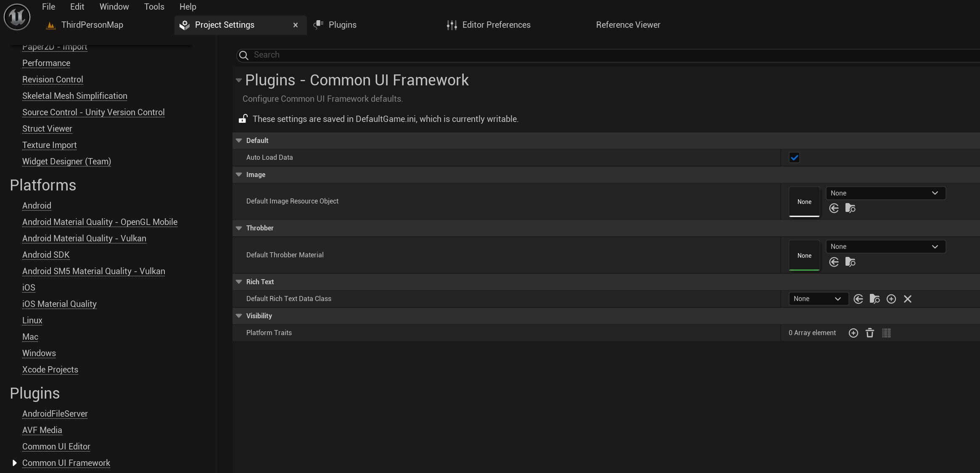This screenshot has height=473, width=980.
Task: Add new Rich Text Data Class
Action: 891,299
